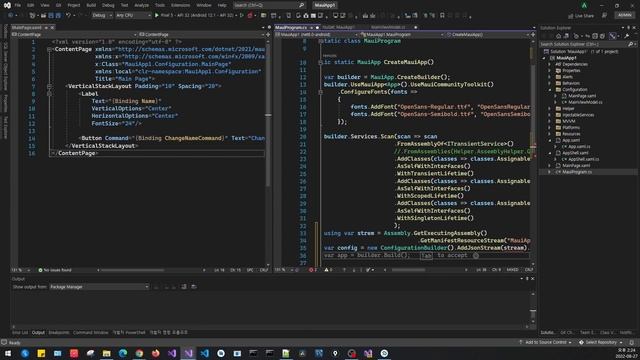Collapse the MauiApp1 project node

[x=544, y=58]
